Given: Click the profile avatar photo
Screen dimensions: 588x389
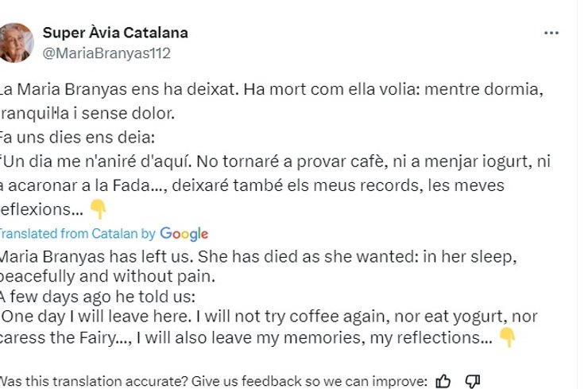Looking at the screenshot, I should (16, 42).
